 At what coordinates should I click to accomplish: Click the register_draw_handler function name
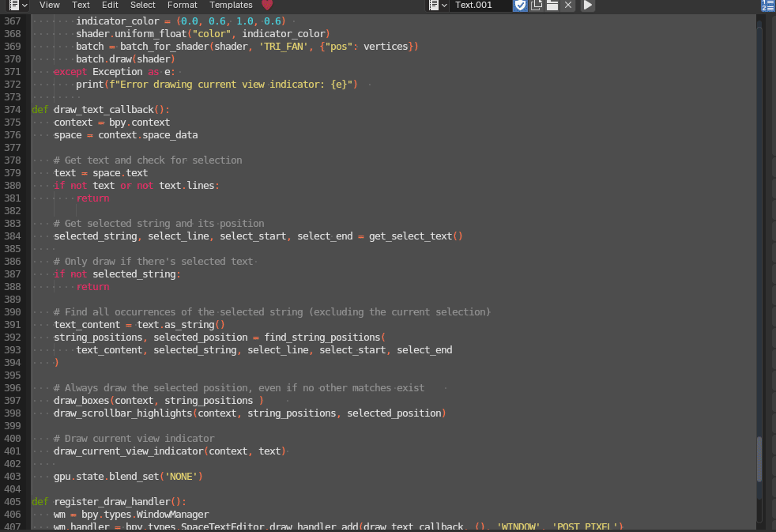coord(112,501)
